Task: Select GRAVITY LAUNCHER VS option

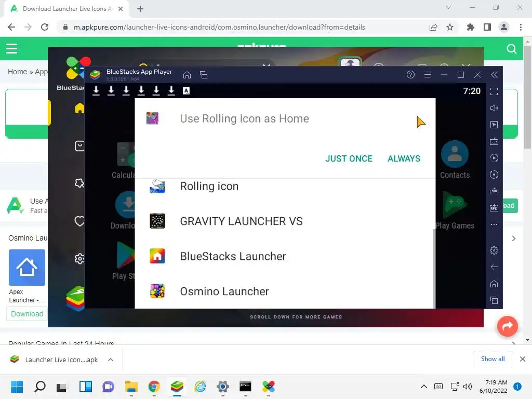Action: click(285, 221)
